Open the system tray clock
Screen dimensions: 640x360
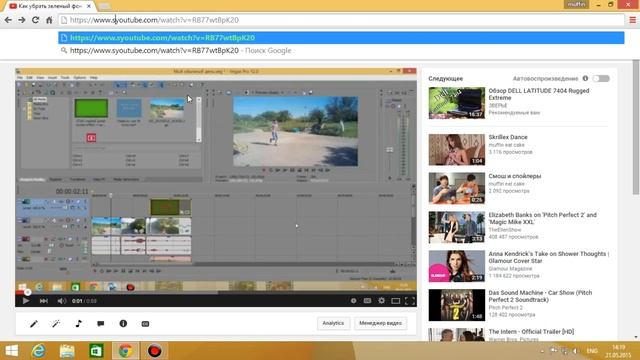(x=618, y=351)
